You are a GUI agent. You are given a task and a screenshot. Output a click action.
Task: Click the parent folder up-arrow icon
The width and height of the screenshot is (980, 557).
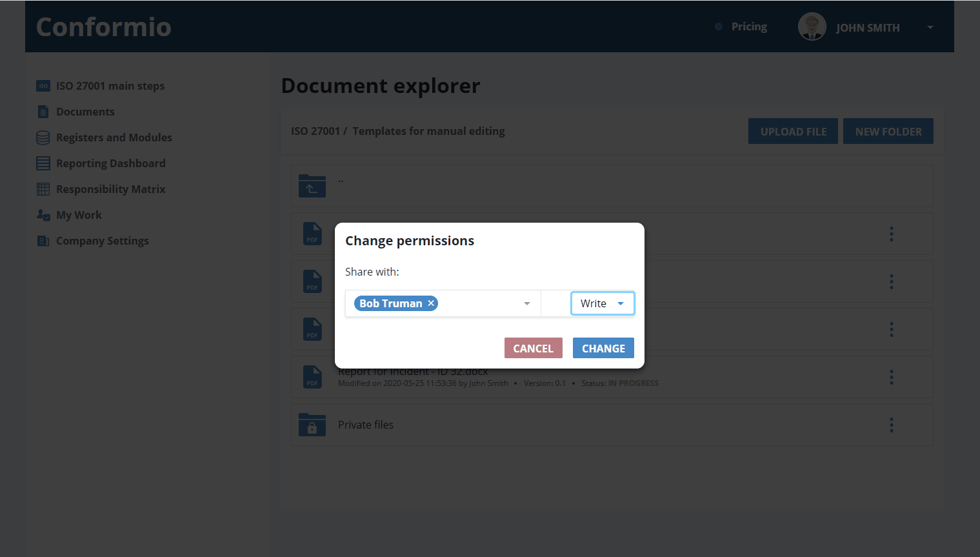tap(312, 186)
